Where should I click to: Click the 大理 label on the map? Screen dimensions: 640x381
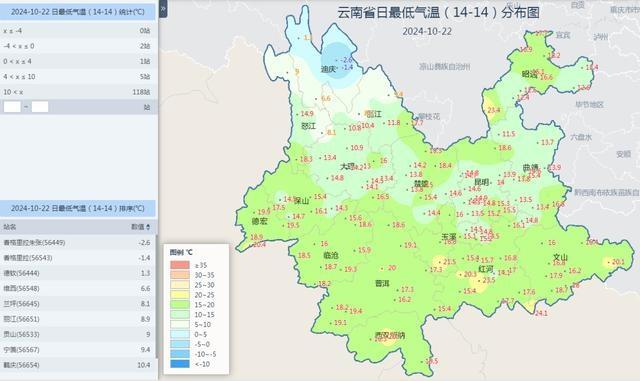coord(347,166)
